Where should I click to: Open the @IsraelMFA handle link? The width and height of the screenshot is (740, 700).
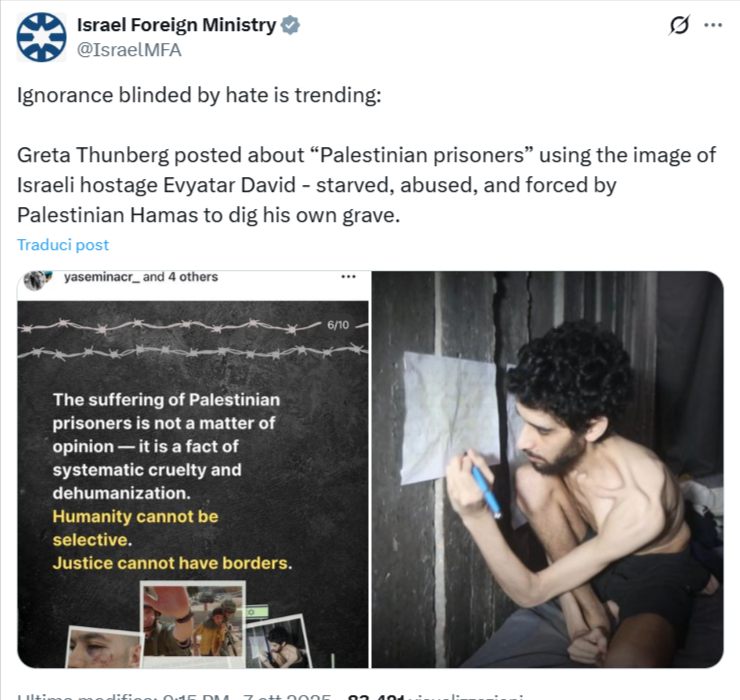pyautogui.click(x=129, y=50)
